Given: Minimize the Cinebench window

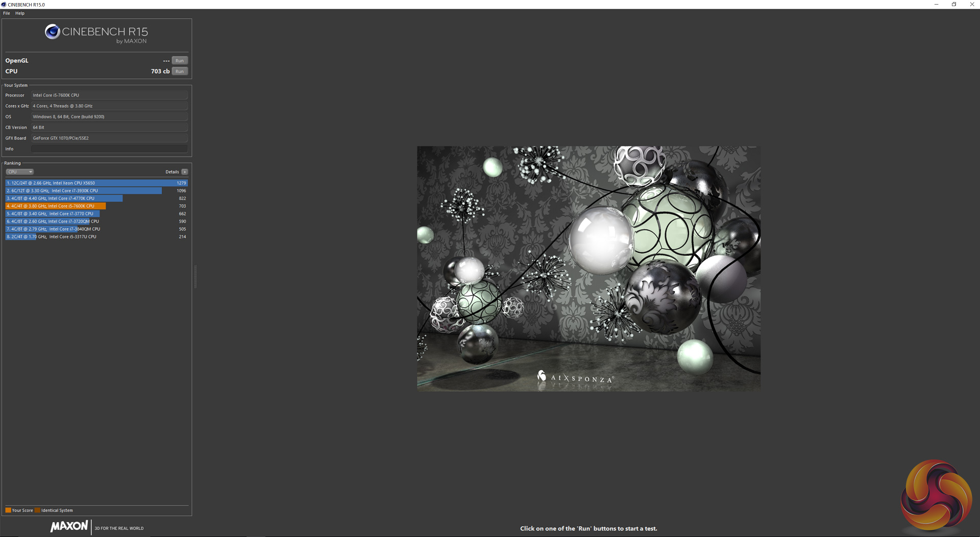Looking at the screenshot, I should click(x=936, y=5).
